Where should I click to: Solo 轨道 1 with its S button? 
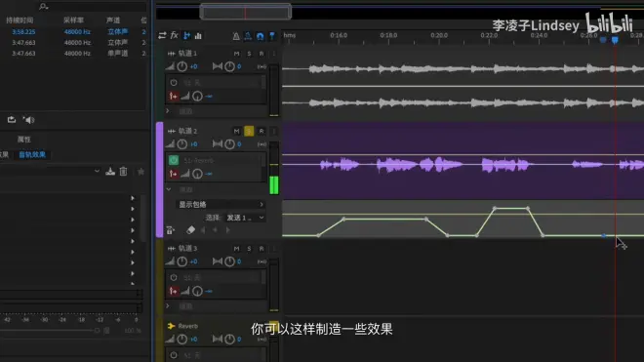(x=249, y=54)
